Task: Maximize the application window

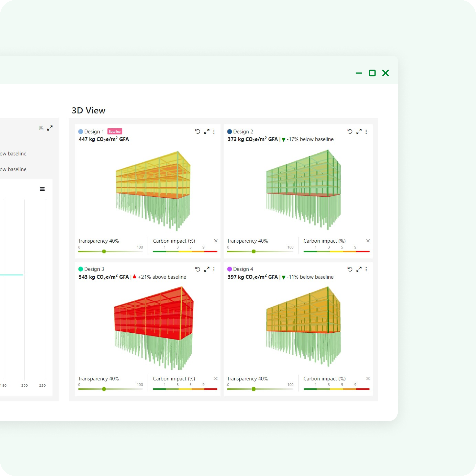Action: click(x=372, y=73)
